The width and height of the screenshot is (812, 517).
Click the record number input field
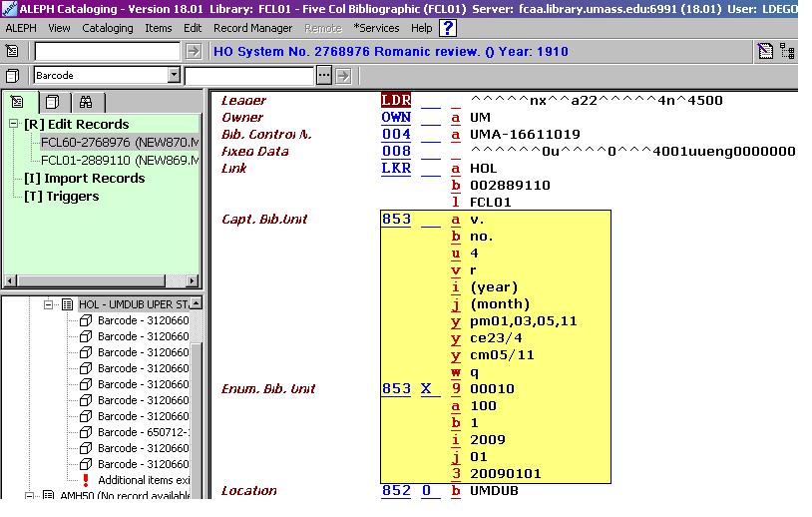click(x=109, y=51)
